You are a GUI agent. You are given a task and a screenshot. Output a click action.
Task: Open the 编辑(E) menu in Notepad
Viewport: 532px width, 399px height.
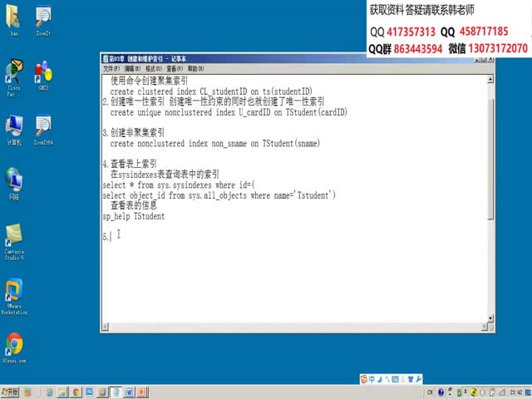[132, 69]
